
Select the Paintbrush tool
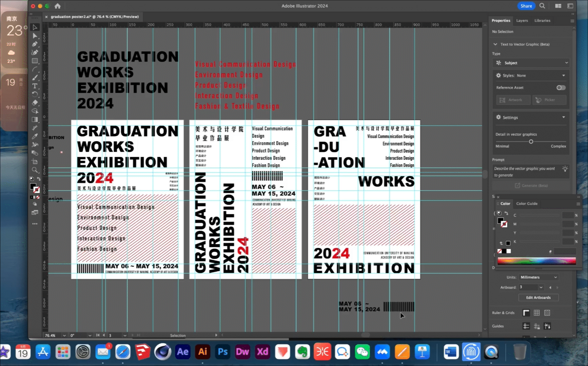click(35, 77)
